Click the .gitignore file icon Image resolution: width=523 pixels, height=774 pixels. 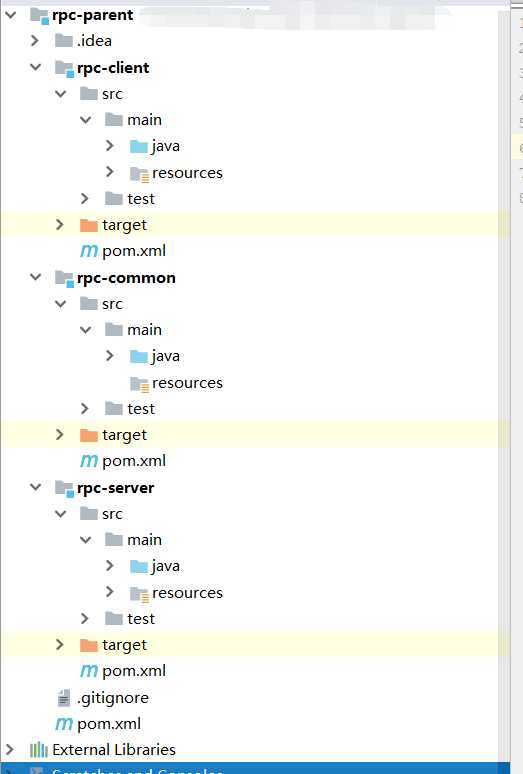pyautogui.click(x=64, y=698)
